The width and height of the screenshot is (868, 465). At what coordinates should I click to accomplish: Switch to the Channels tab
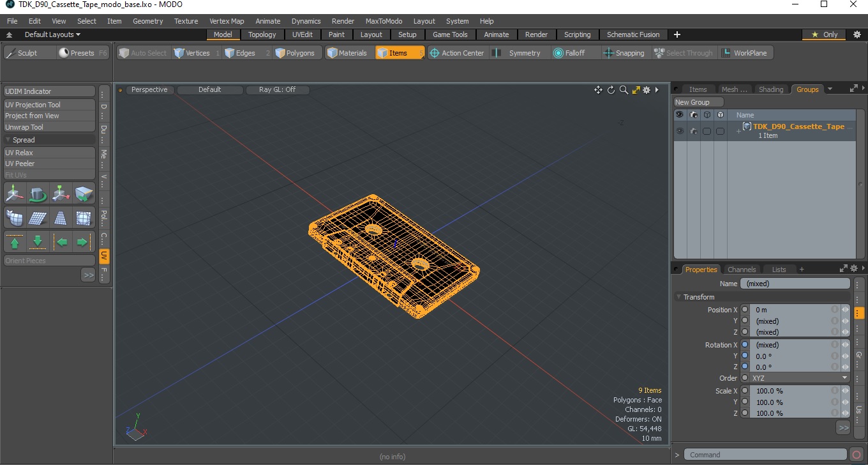tap(742, 270)
